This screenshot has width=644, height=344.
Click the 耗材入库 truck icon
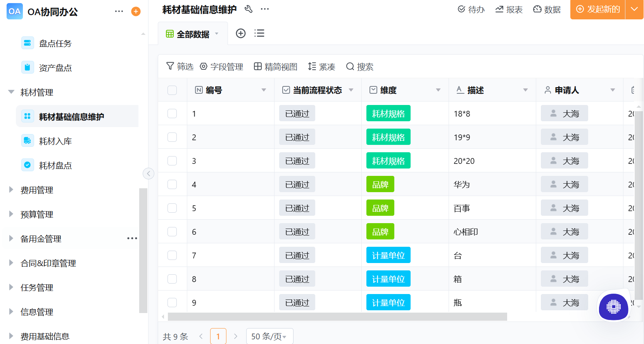(x=27, y=141)
